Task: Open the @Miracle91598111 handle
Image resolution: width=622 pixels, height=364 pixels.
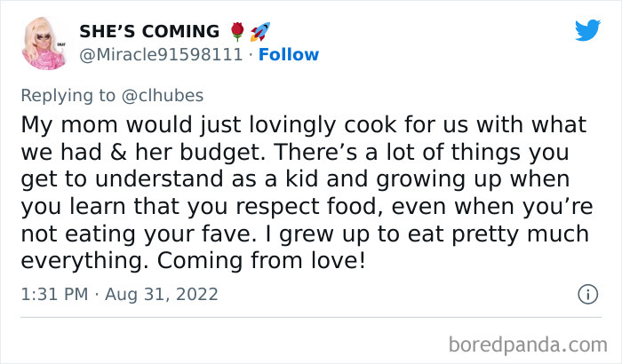Action: click(161, 55)
